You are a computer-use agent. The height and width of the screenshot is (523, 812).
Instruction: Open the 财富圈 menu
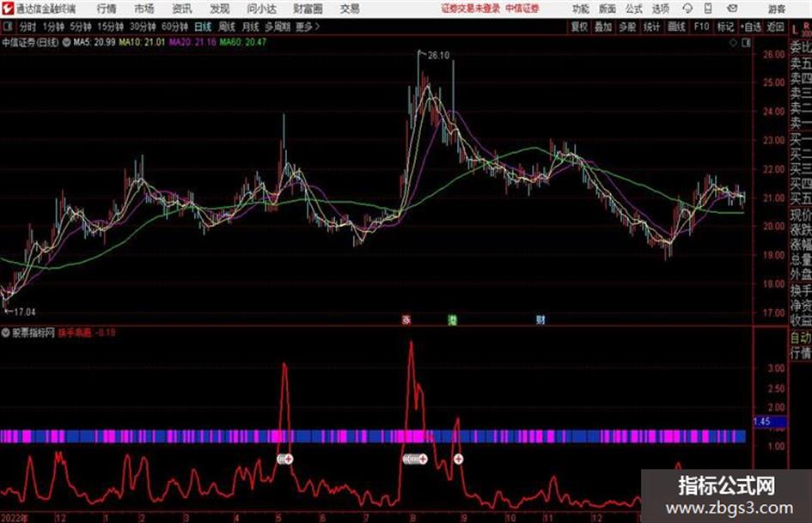308,9
